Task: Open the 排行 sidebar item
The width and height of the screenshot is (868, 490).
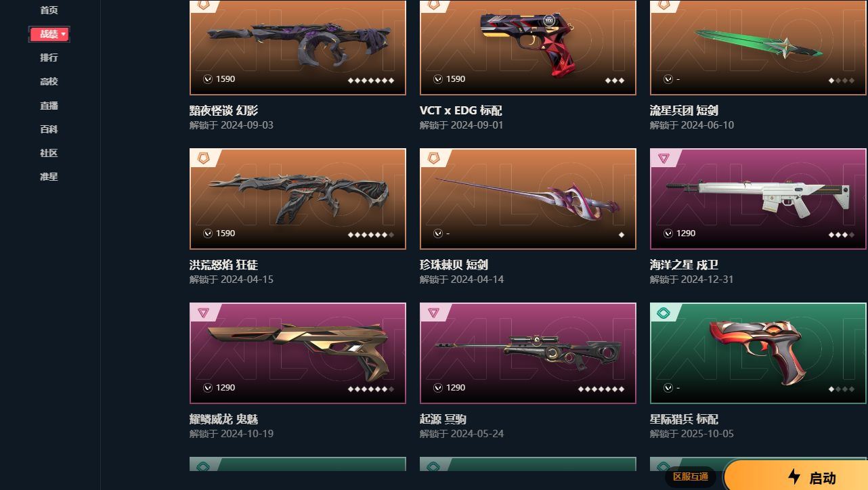Action: [49, 58]
